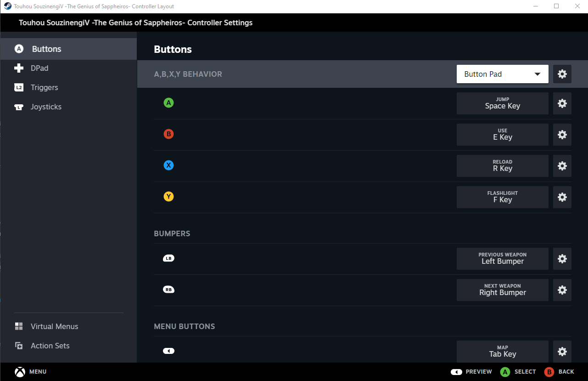The height and width of the screenshot is (381, 588).
Task: Open settings gear for Right Bumper binding
Action: pyautogui.click(x=562, y=290)
